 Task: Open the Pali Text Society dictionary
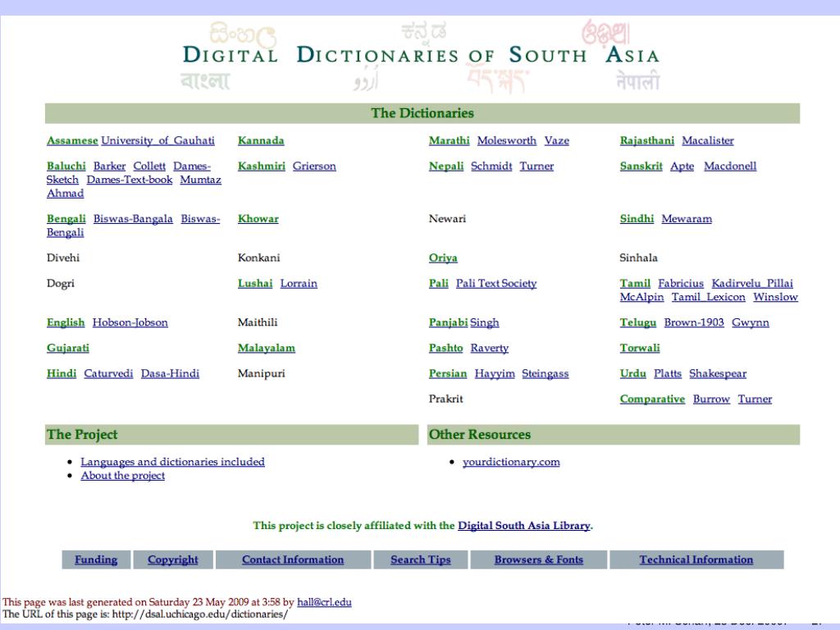496,283
